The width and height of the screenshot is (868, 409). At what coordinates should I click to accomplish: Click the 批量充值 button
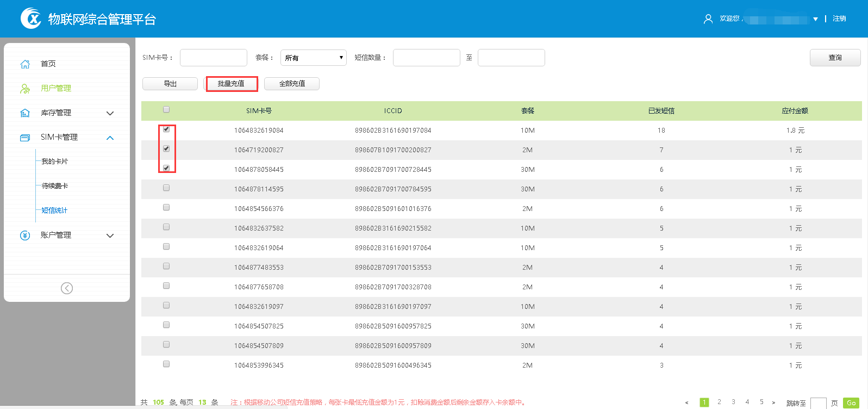(232, 84)
